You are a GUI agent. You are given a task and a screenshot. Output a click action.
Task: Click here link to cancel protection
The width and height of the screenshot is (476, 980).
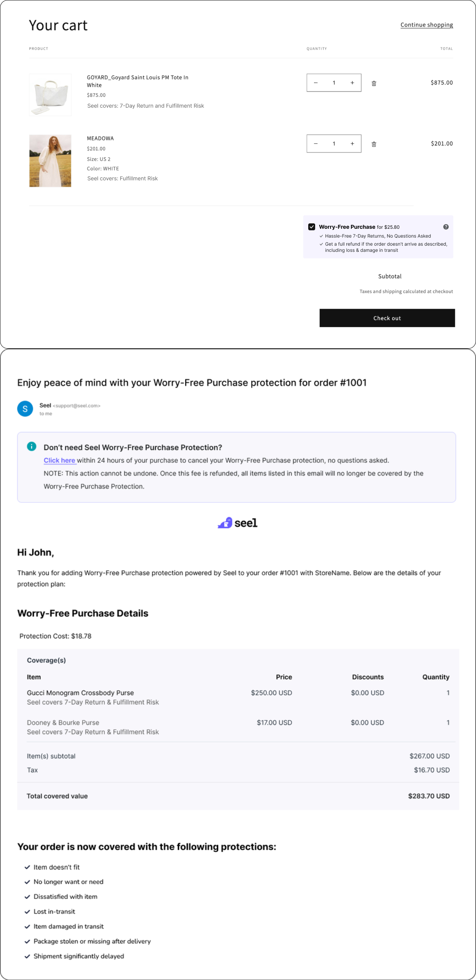(x=60, y=460)
